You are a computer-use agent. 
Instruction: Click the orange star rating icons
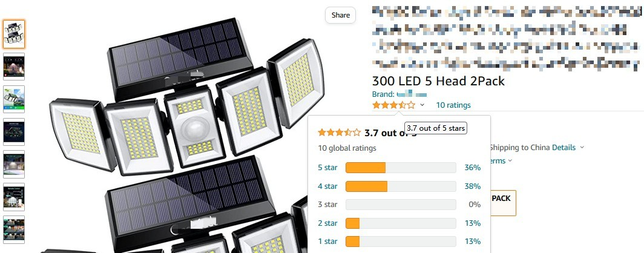point(393,105)
